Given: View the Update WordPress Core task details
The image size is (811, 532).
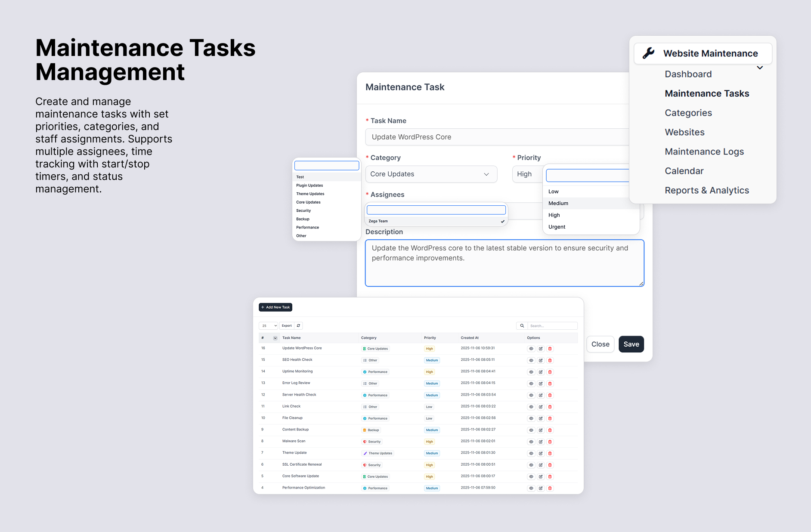Looking at the screenshot, I should click(x=531, y=348).
